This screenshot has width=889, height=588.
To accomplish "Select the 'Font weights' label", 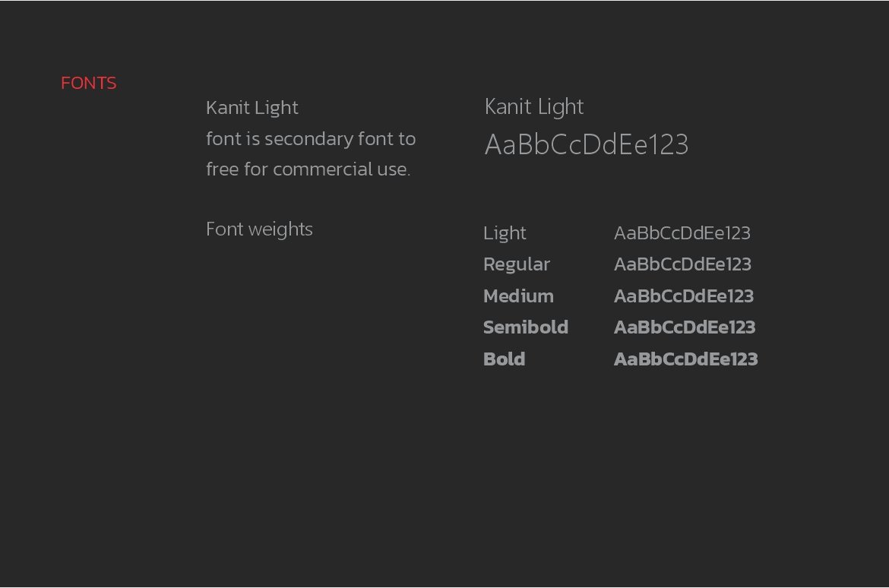I will point(259,229).
